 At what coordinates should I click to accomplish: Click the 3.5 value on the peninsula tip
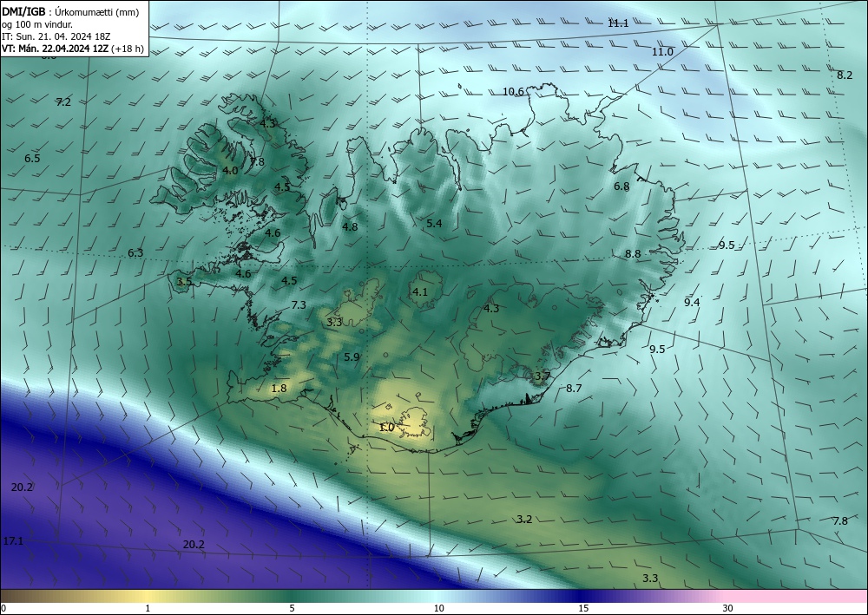coord(184,282)
